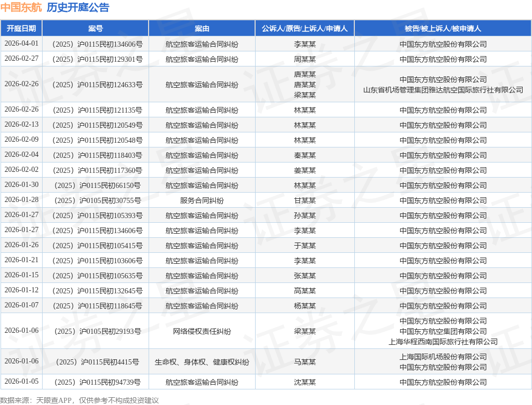Click case number 沪0115民初134606号 dated 2026-04-01
The width and height of the screenshot is (532, 405).
(97, 45)
